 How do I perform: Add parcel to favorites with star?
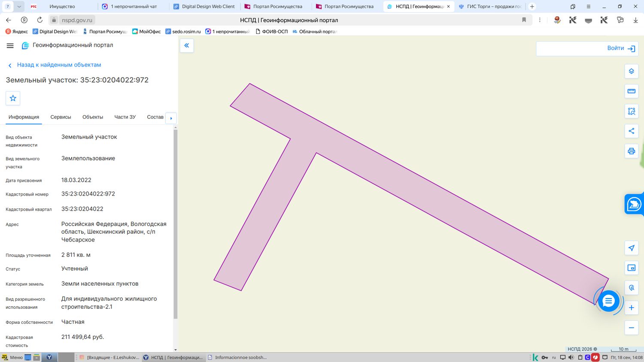tap(13, 98)
